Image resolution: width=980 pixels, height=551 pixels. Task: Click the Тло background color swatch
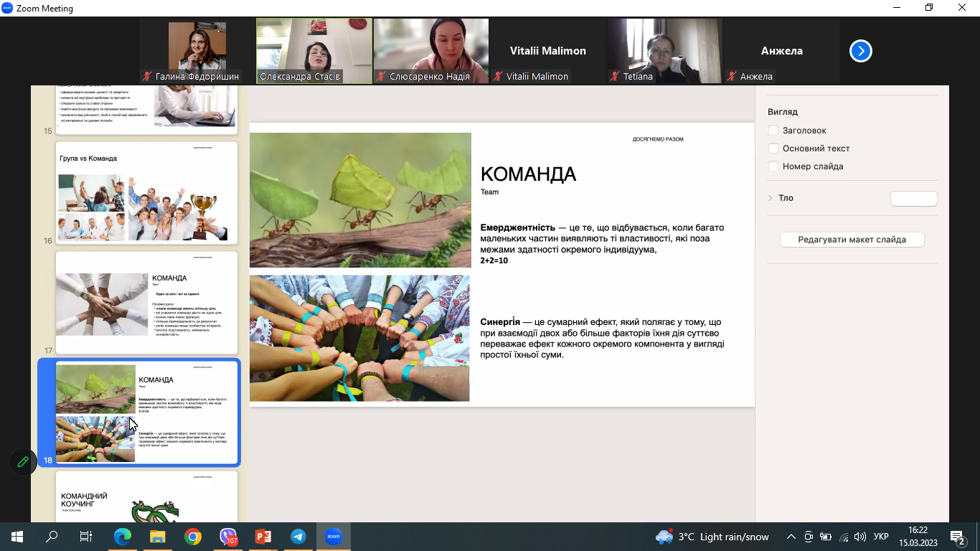point(913,199)
